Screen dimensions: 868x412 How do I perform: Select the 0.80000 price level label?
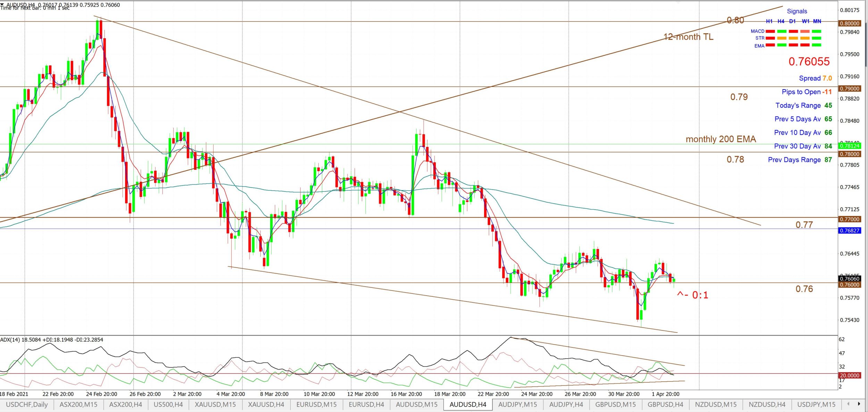(x=850, y=23)
